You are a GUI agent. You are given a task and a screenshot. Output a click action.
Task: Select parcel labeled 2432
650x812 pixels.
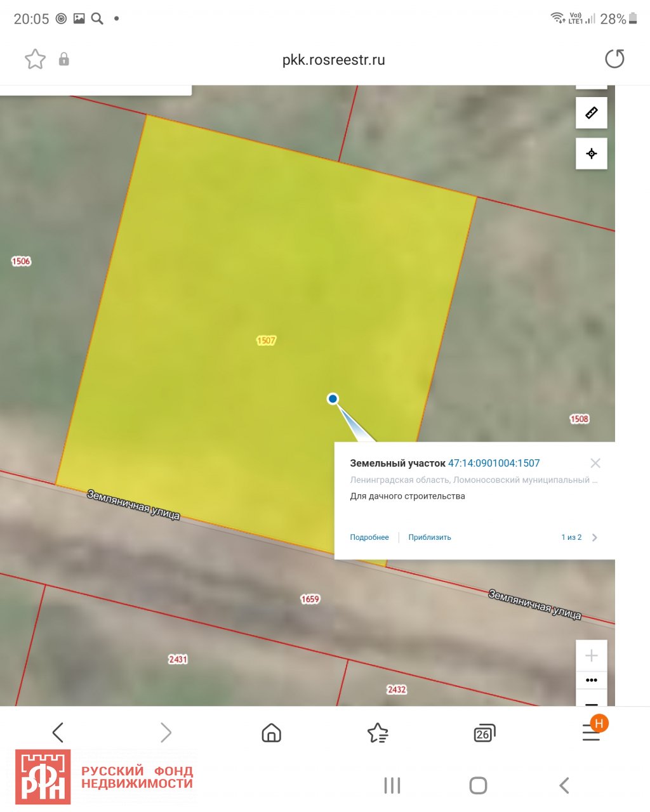[397, 690]
